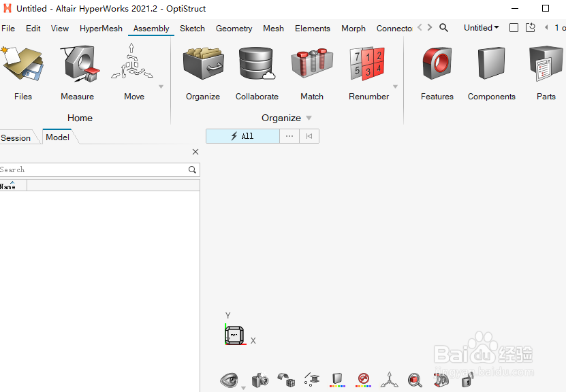The height and width of the screenshot is (392, 566).
Task: Sort by the Name column header
Action: 13,185
